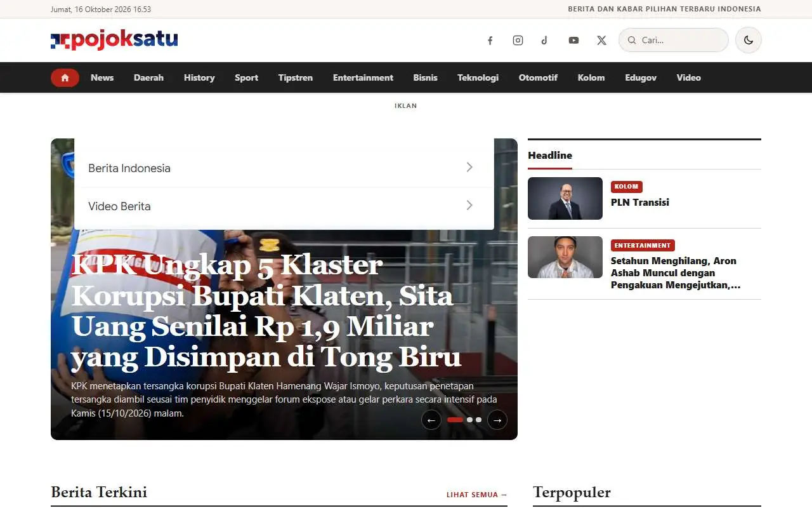
Task: Click the ENTERTAINMENT category tag
Action: (643, 245)
